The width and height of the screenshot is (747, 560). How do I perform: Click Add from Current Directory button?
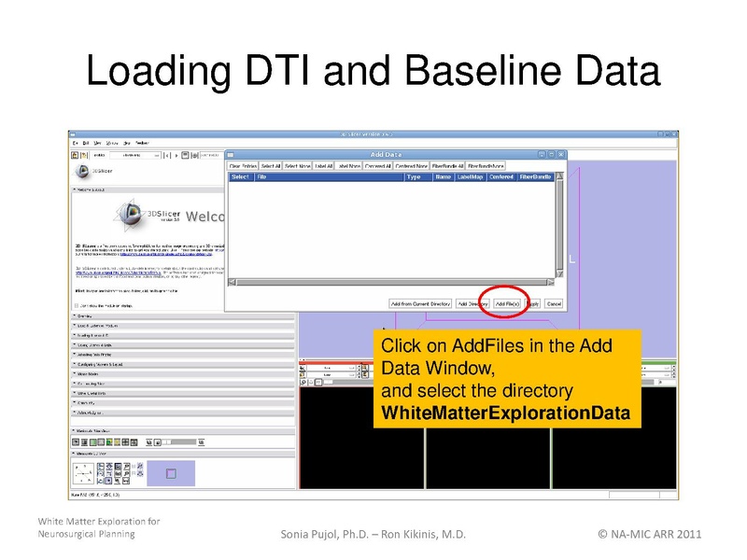(x=420, y=303)
